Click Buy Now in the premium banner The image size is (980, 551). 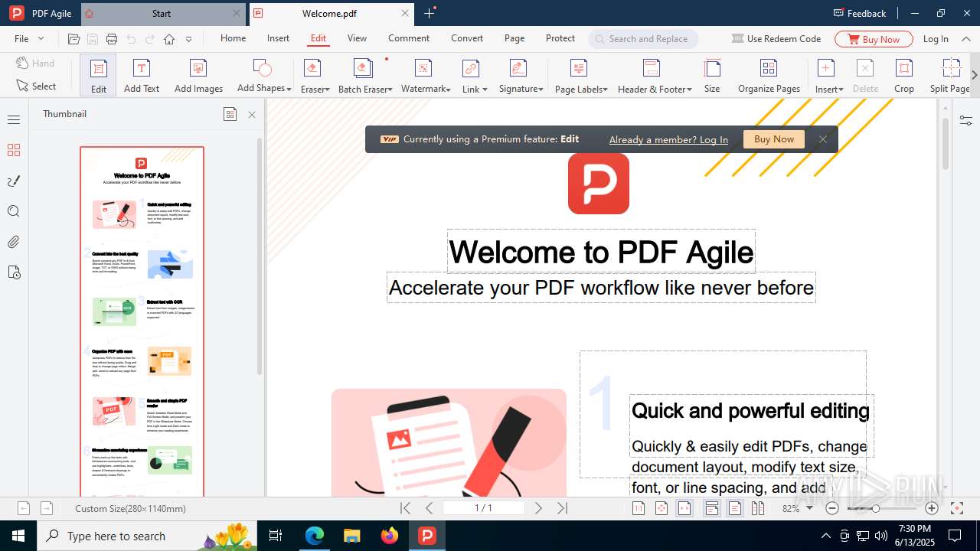click(774, 139)
